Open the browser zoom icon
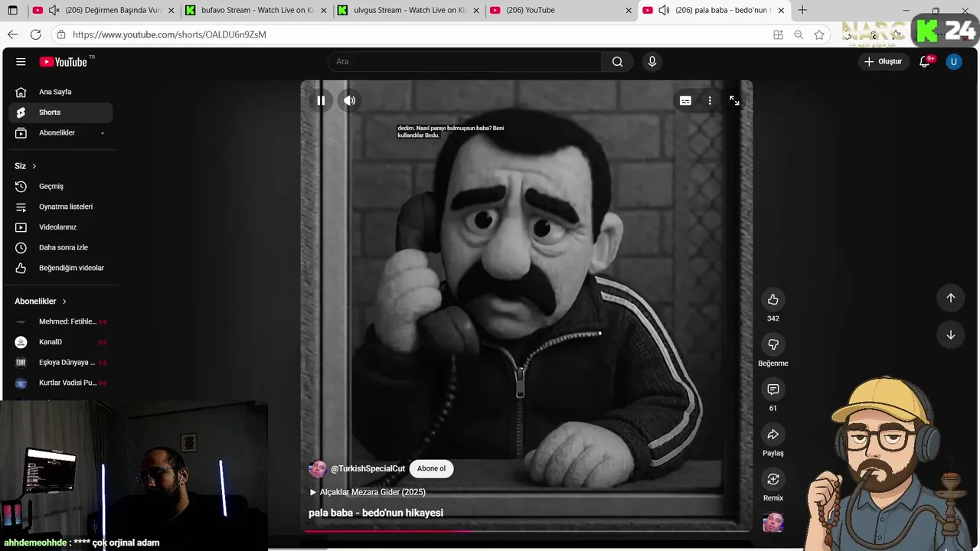This screenshot has height=551, width=980. click(x=799, y=34)
